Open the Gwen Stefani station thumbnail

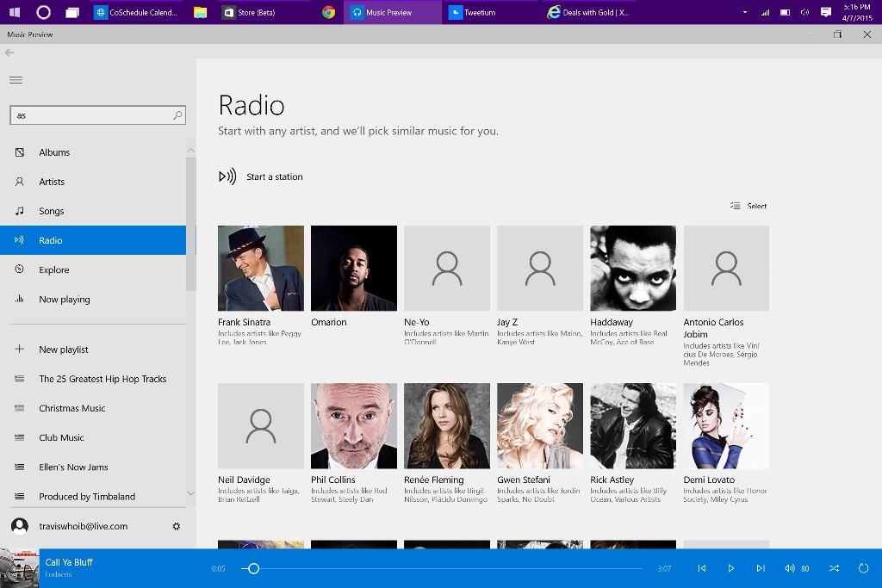(540, 426)
